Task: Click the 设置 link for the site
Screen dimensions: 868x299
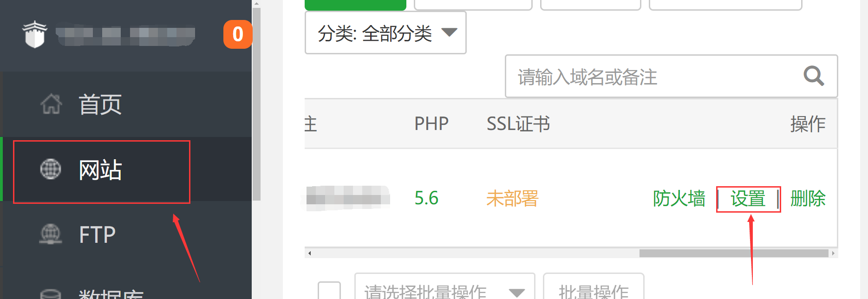Action: [748, 199]
